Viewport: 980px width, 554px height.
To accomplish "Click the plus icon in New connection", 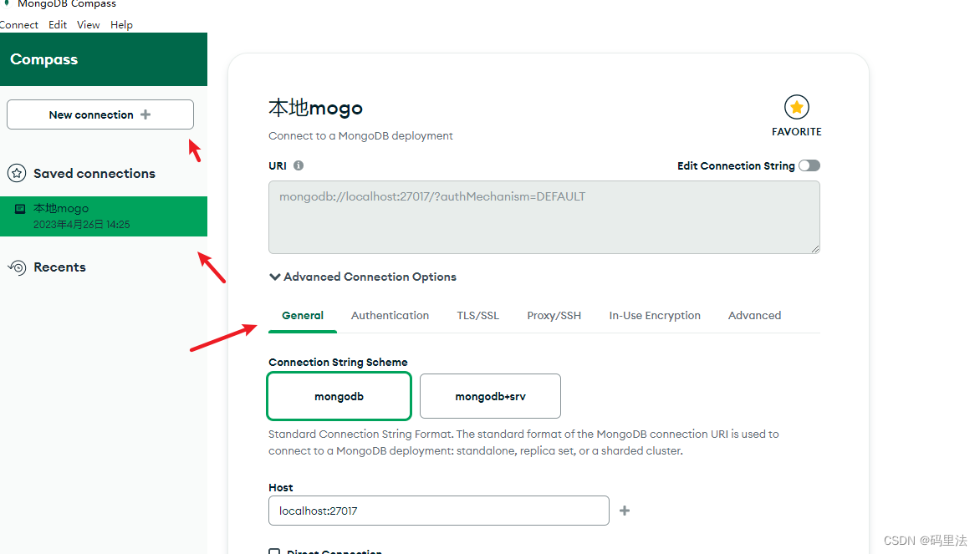I will pyautogui.click(x=145, y=114).
